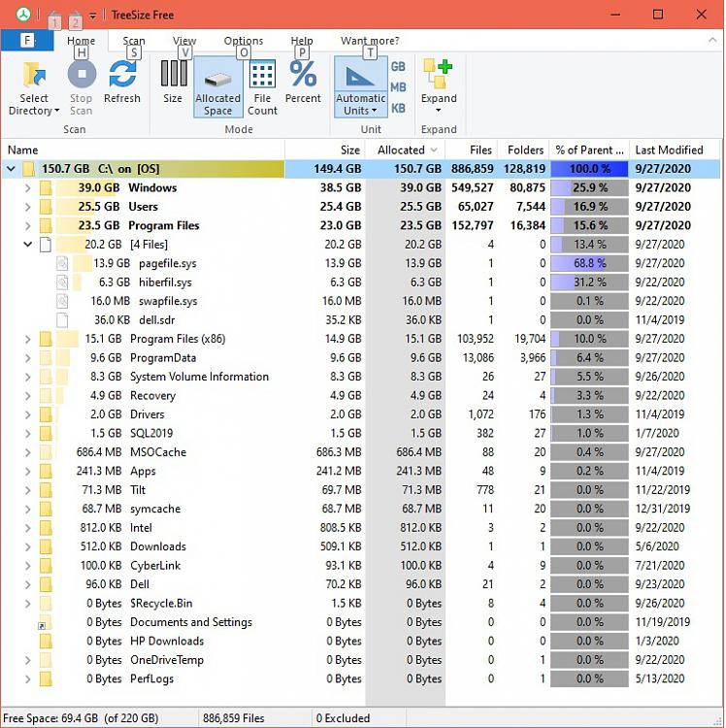This screenshot has width=726, height=728.
Task: Click the MSOCache folder icon
Action: pyautogui.click(x=46, y=452)
